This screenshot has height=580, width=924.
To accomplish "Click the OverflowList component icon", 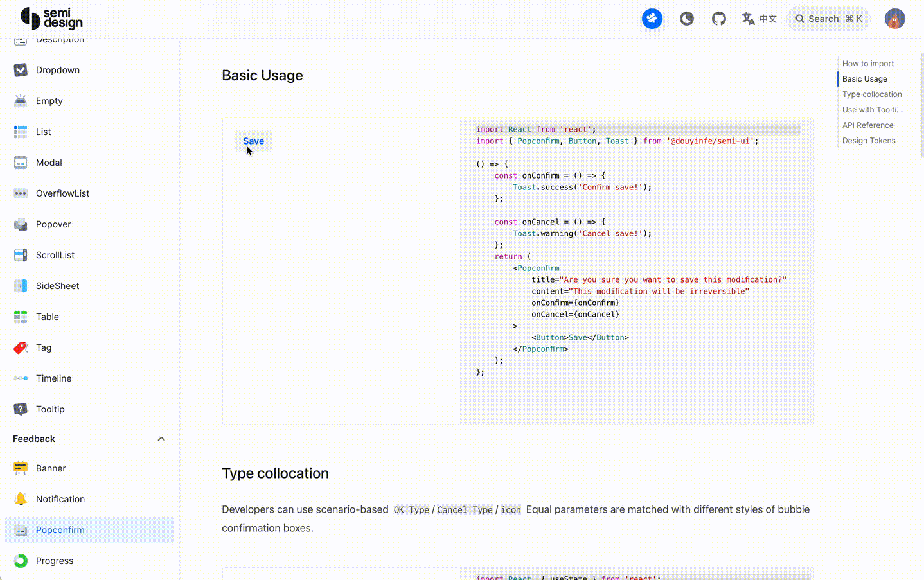I will click(21, 193).
